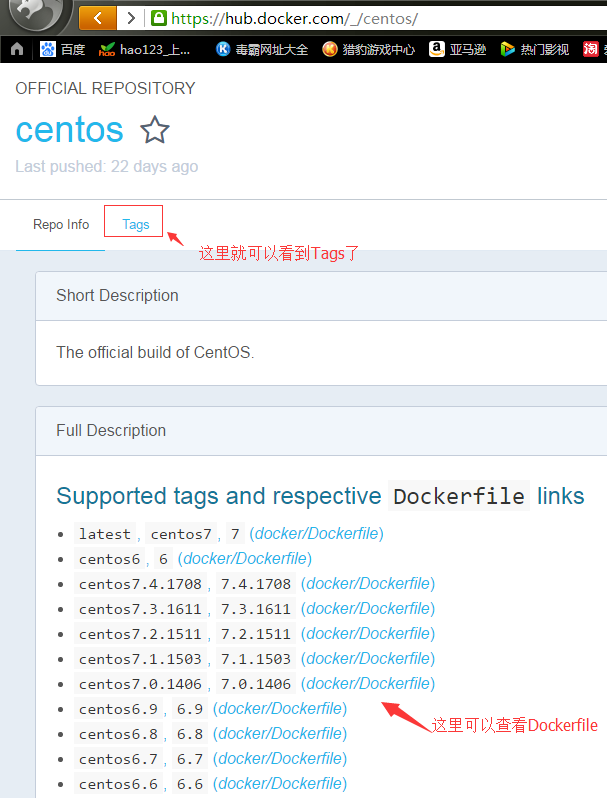Open the centos repository title link
This screenshot has width=607, height=798.
click(70, 130)
